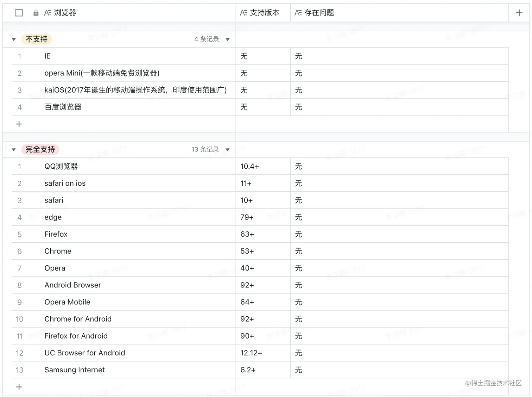The height and width of the screenshot is (397, 532).
Task: Click 存在问题 cell in Samsung Internet row
Action: [x=399, y=370]
